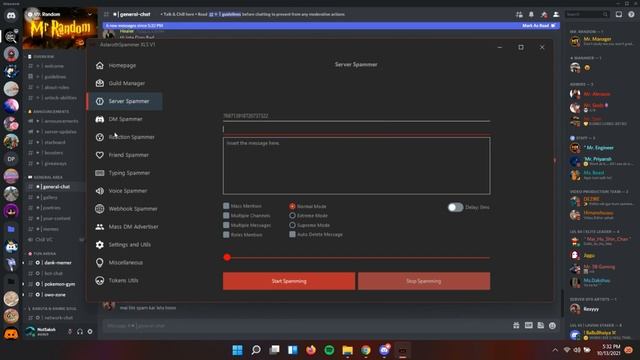Screen dimensions: 640x360
Task: Collapse the GENERAL AREA channel category
Action: click(x=48, y=177)
